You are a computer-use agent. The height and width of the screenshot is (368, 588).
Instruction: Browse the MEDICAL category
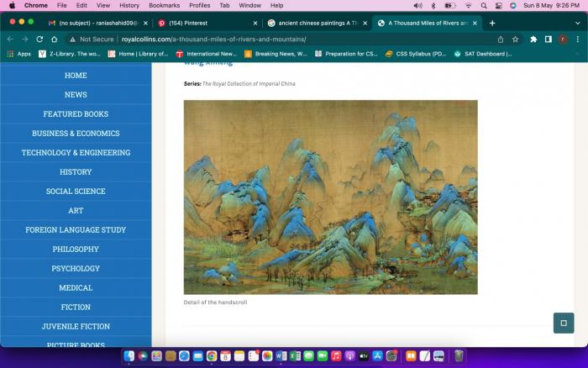click(76, 288)
